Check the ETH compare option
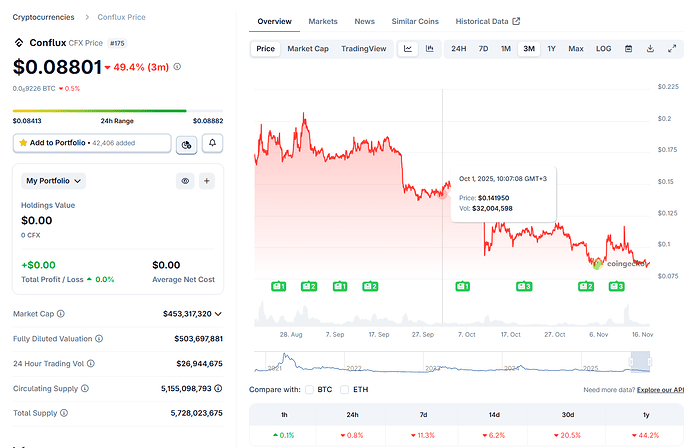 345,389
